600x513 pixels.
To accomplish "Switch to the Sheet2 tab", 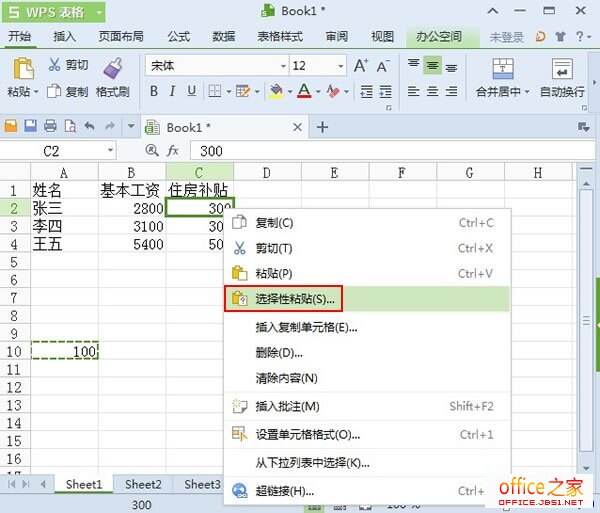I will (143, 484).
